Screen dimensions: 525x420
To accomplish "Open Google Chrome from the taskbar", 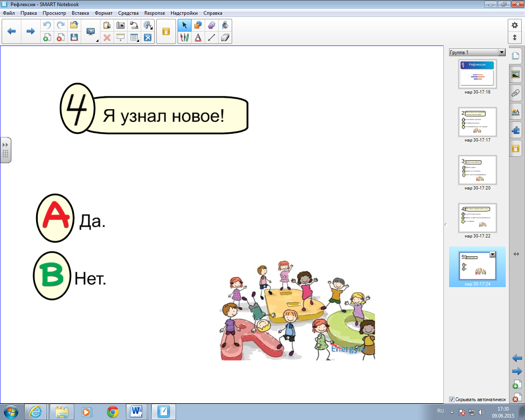I will [x=113, y=411].
